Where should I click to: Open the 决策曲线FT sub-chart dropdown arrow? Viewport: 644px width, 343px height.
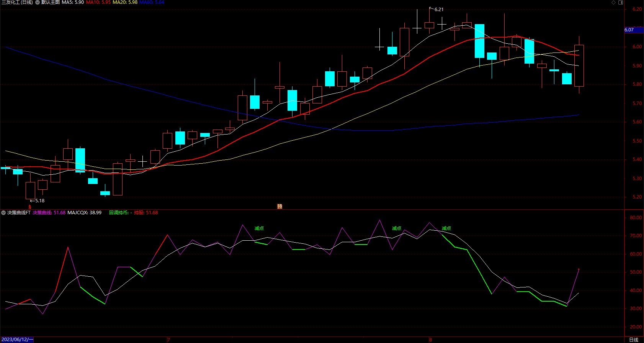click(x=3, y=213)
